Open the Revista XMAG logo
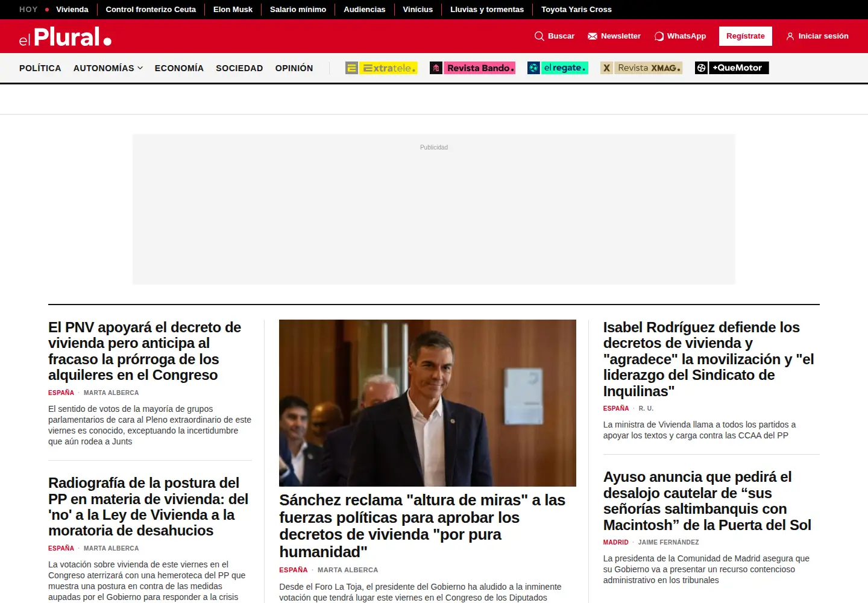The width and height of the screenshot is (868, 603). [641, 68]
